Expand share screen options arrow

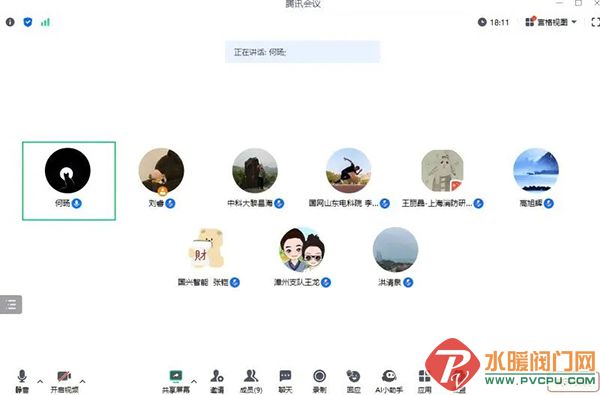point(194,381)
